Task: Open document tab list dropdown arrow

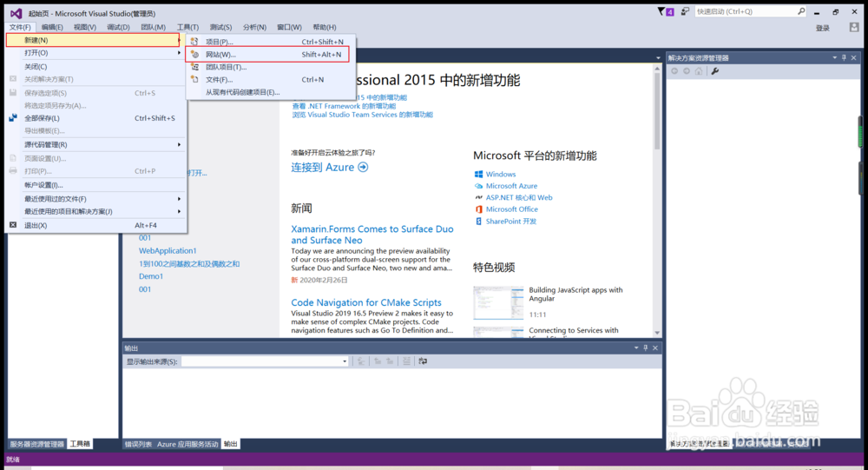Action: (658, 57)
